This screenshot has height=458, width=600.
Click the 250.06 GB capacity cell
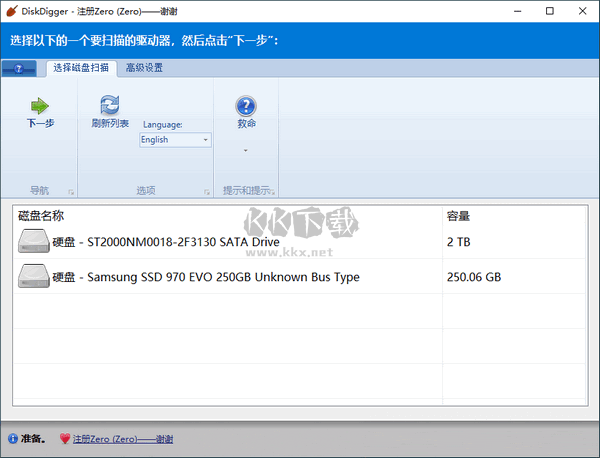(x=474, y=277)
